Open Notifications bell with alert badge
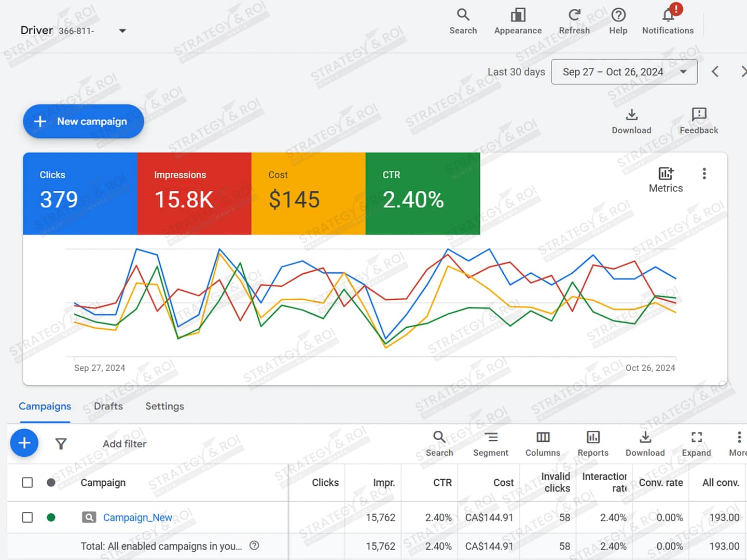Image resolution: width=747 pixels, height=560 pixels. (x=668, y=15)
